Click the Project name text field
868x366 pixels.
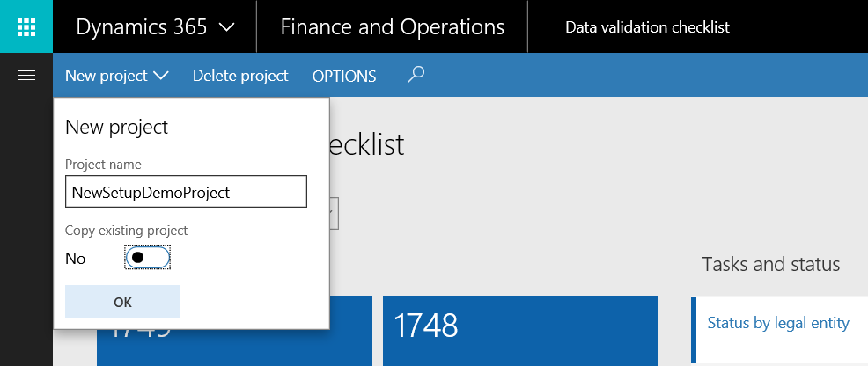tap(186, 192)
